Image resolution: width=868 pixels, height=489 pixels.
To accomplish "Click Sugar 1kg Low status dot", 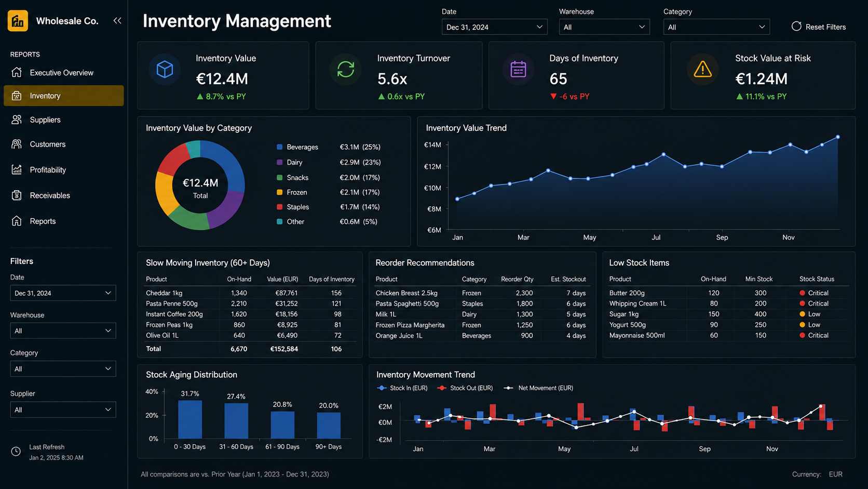I will [x=802, y=314].
